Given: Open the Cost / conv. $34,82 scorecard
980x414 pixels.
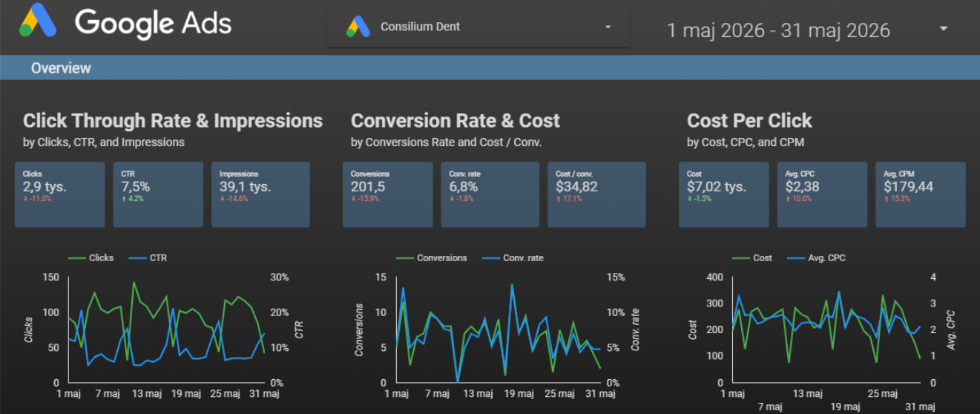Looking at the screenshot, I should [x=596, y=194].
